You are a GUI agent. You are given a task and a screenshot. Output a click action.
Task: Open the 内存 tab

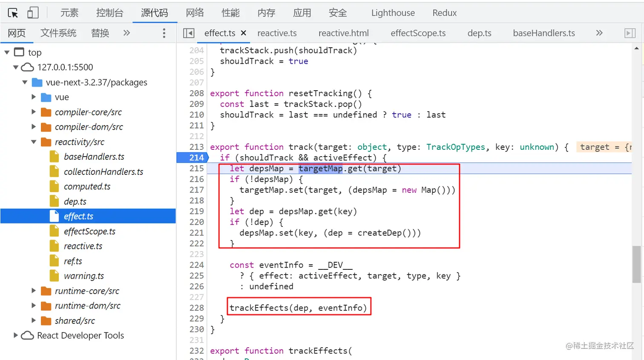[266, 13]
